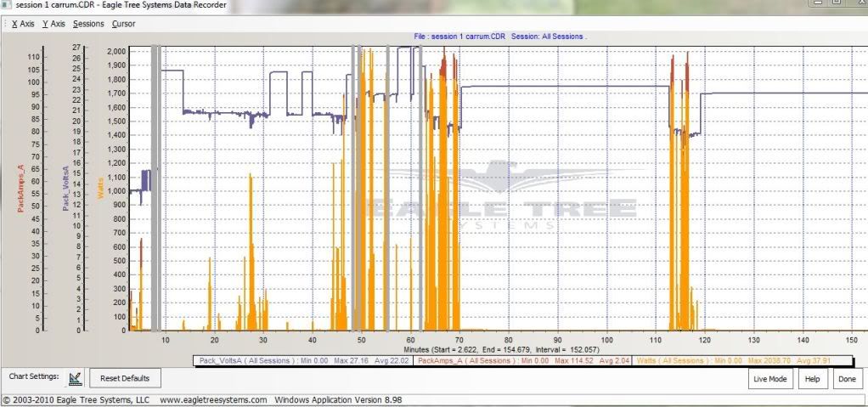Expand the Cursor menu
868x407 pixels.
coord(124,24)
